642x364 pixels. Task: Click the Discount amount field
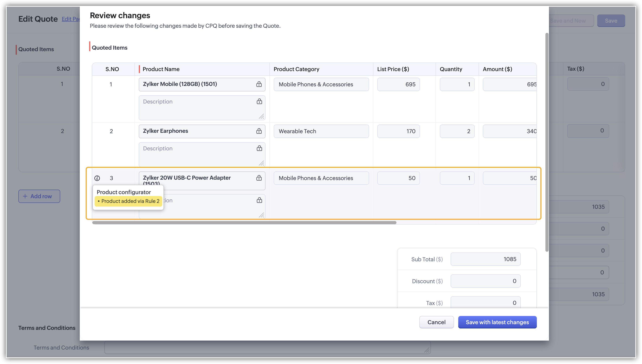click(485, 281)
